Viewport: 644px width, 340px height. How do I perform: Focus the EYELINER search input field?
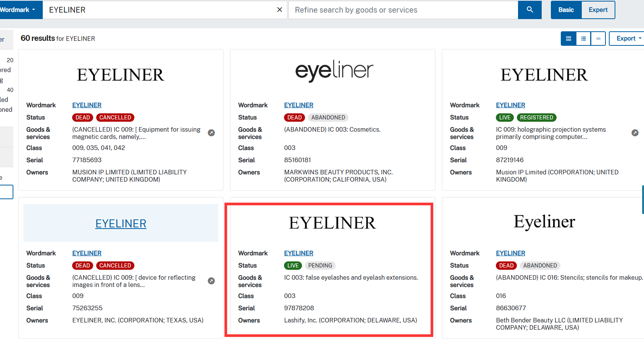tap(160, 10)
